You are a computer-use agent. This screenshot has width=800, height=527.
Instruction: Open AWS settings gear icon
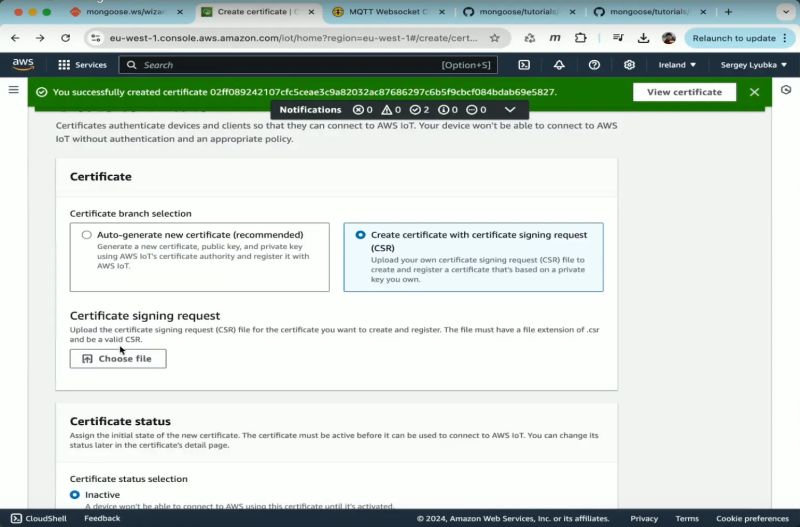pyautogui.click(x=629, y=65)
